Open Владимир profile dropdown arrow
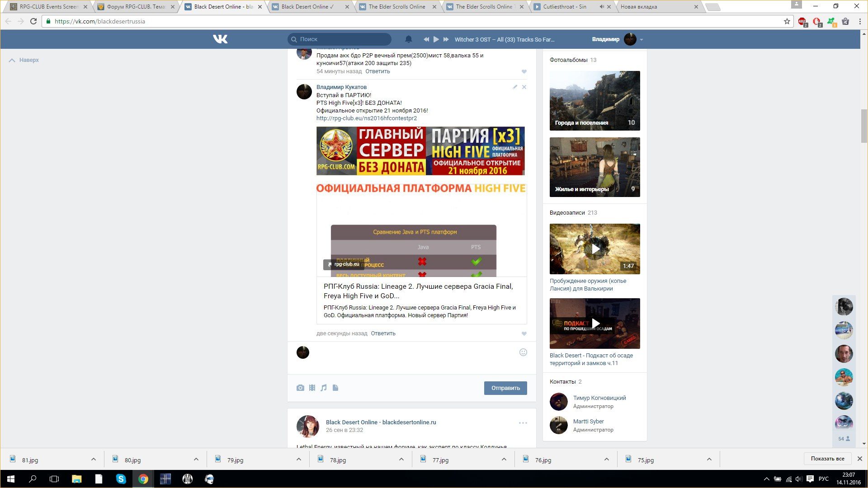This screenshot has height=488, width=868. click(641, 40)
